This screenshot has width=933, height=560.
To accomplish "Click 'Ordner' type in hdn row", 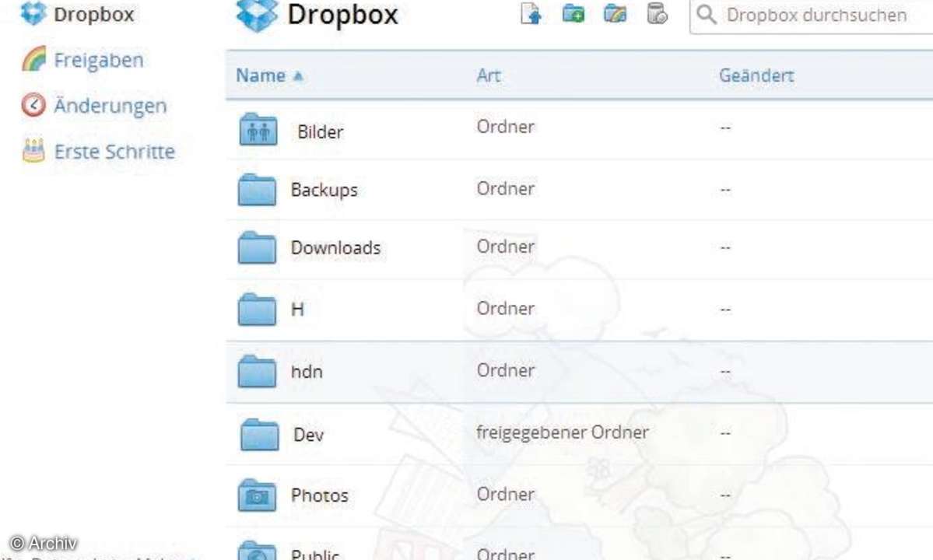I will pyautogui.click(x=505, y=370).
